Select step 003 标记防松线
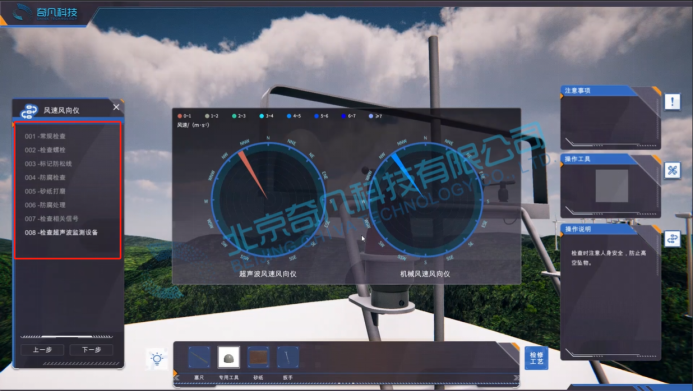The height and width of the screenshot is (392, 693). click(x=48, y=164)
